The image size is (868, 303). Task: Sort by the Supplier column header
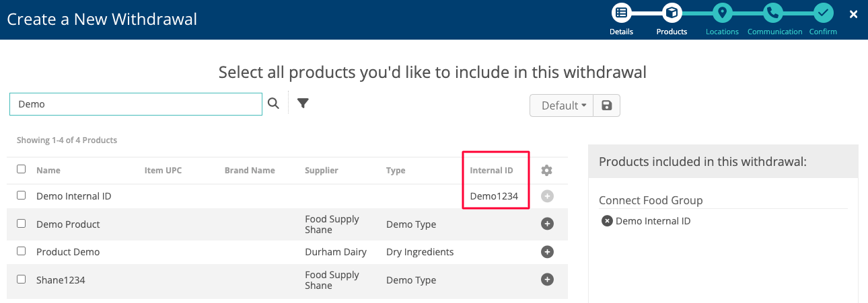click(321, 171)
